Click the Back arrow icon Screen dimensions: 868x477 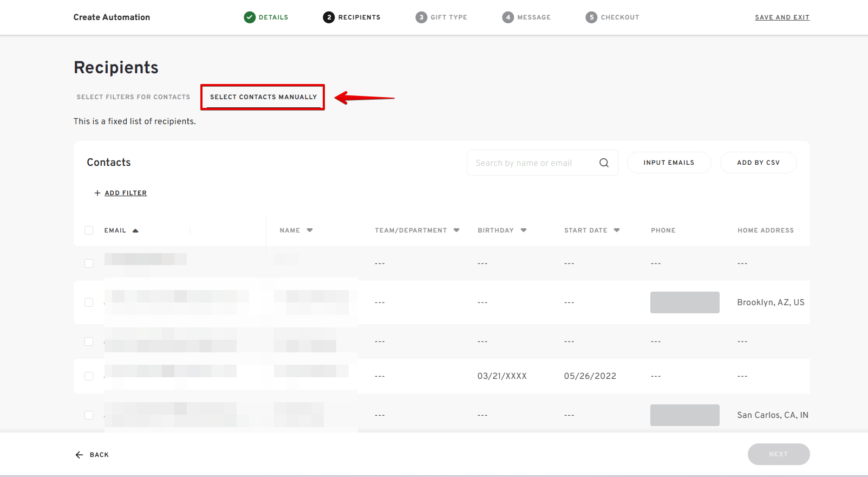(79, 455)
